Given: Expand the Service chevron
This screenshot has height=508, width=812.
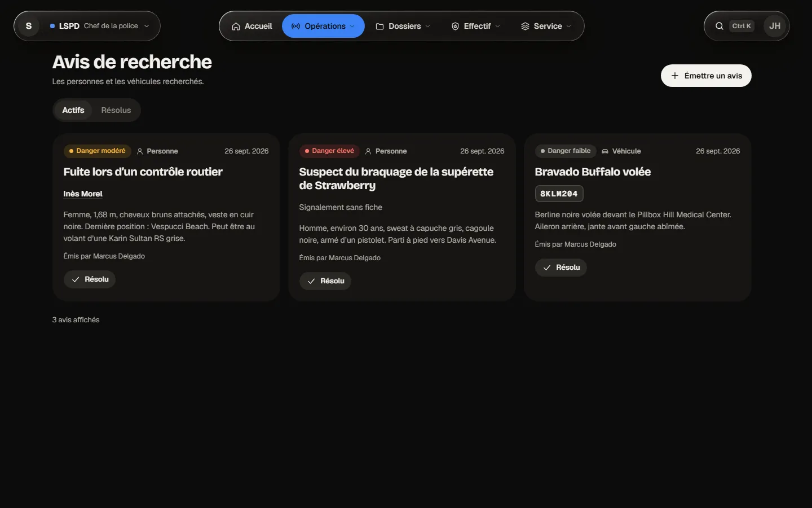Looking at the screenshot, I should tap(569, 27).
